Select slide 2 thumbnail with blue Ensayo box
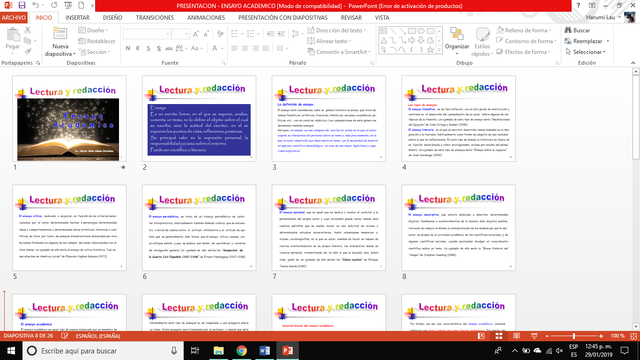 pos(199,118)
